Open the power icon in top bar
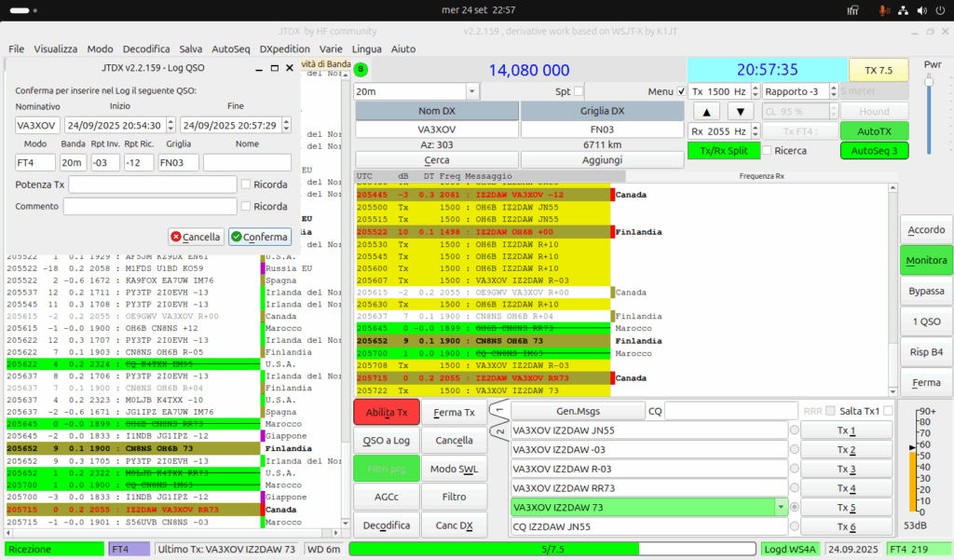This screenshot has height=560, width=954. (x=941, y=10)
